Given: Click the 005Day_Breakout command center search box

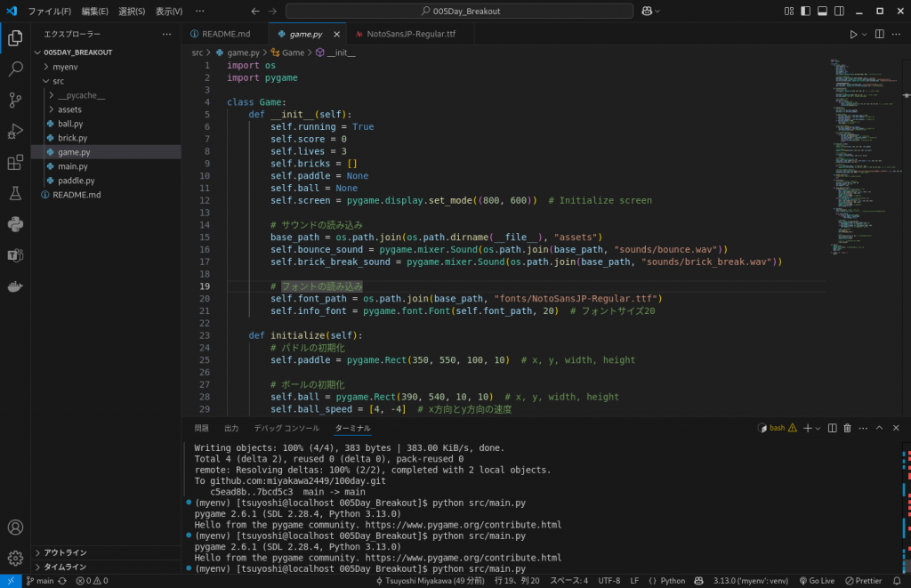Looking at the screenshot, I should [460, 11].
